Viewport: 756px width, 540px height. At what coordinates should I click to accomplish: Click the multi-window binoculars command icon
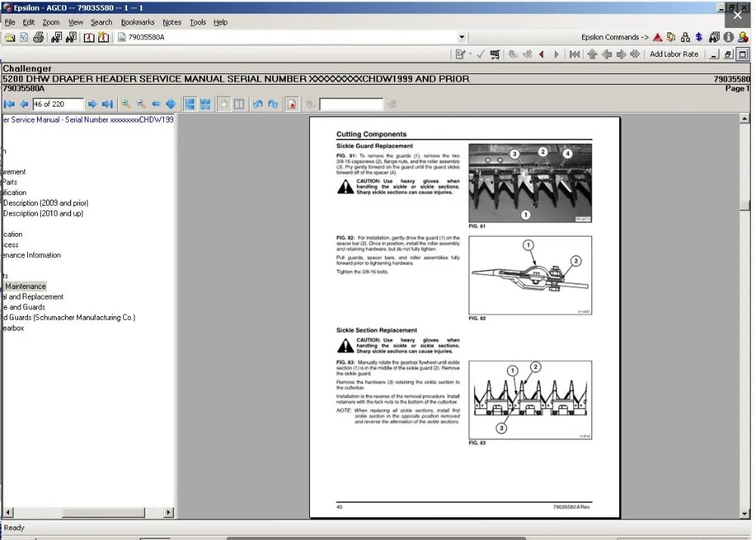click(x=714, y=37)
